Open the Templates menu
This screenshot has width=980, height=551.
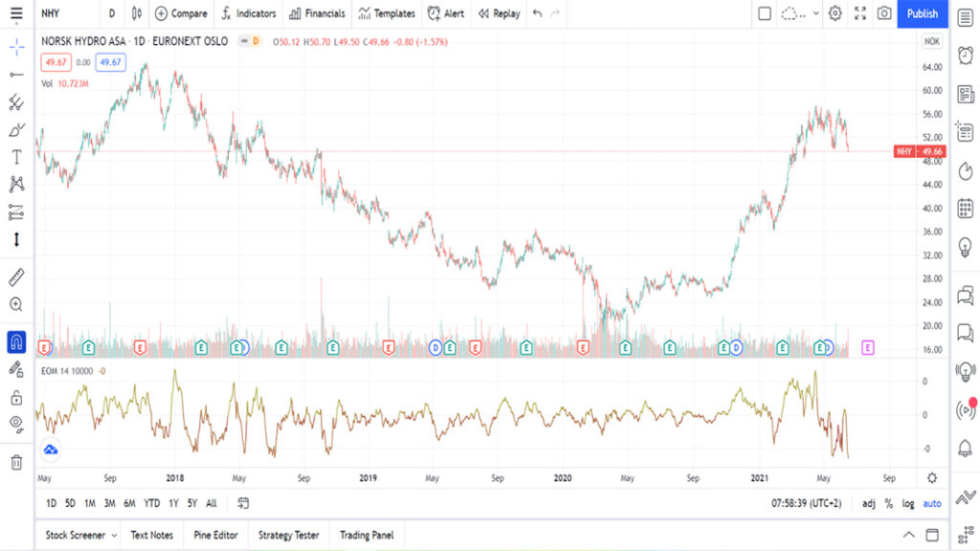(x=387, y=13)
